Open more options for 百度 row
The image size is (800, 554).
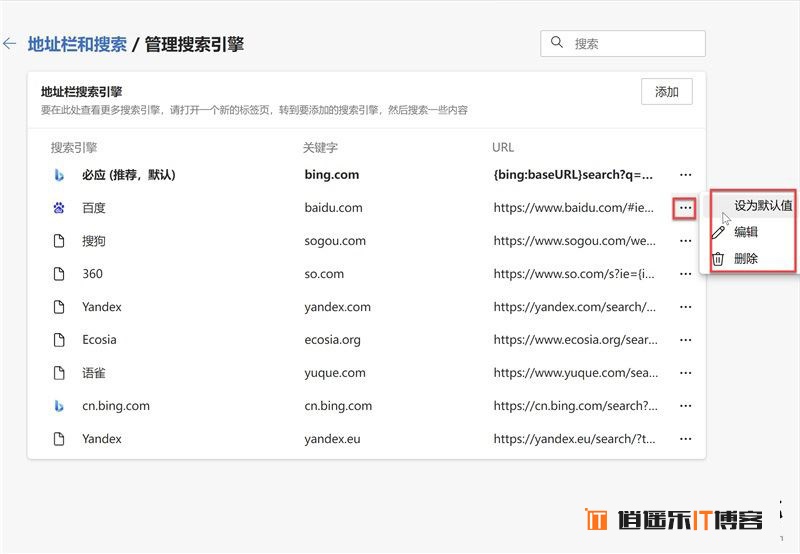(685, 208)
